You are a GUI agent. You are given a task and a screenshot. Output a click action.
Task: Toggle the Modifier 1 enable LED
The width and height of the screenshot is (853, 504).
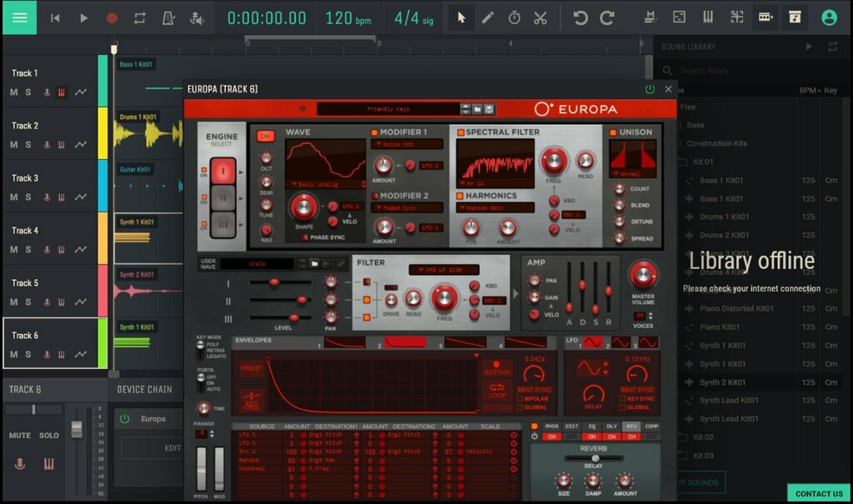coord(375,132)
